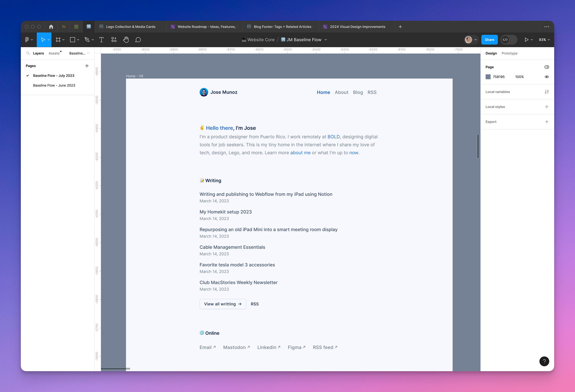The width and height of the screenshot is (575, 392).
Task: Open the Assets tab
Action: click(x=54, y=53)
